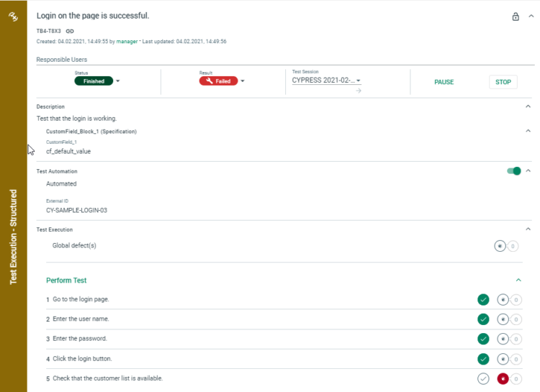This screenshot has width=540, height=392.
Task: Click the Perform Test heading
Action: [x=66, y=281]
